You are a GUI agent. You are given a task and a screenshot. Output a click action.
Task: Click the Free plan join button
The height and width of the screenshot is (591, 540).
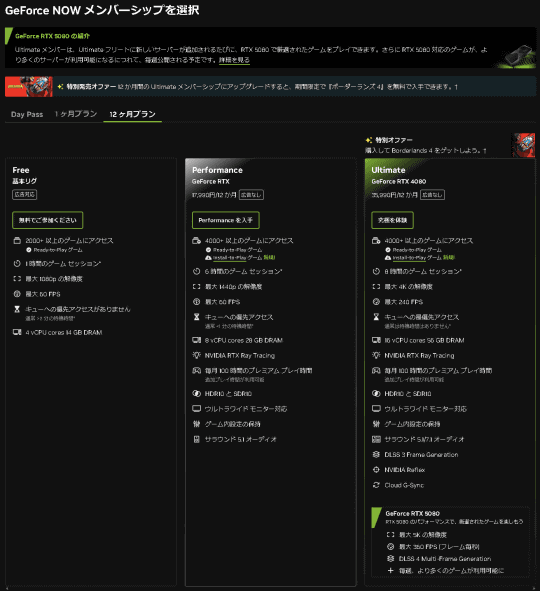(47, 220)
